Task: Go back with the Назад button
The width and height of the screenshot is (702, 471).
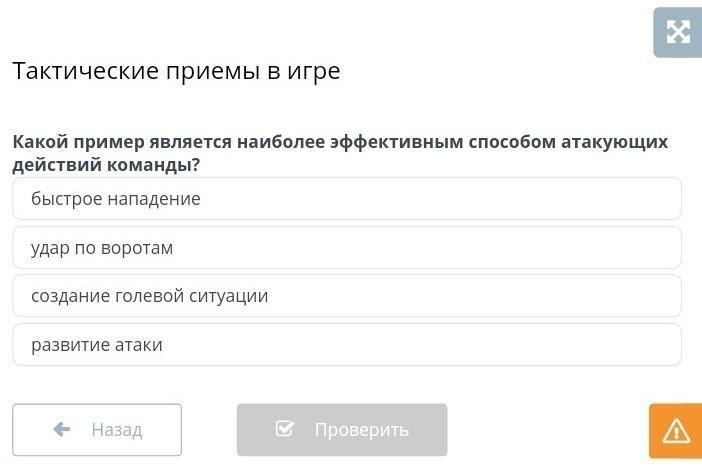Action: [97, 430]
